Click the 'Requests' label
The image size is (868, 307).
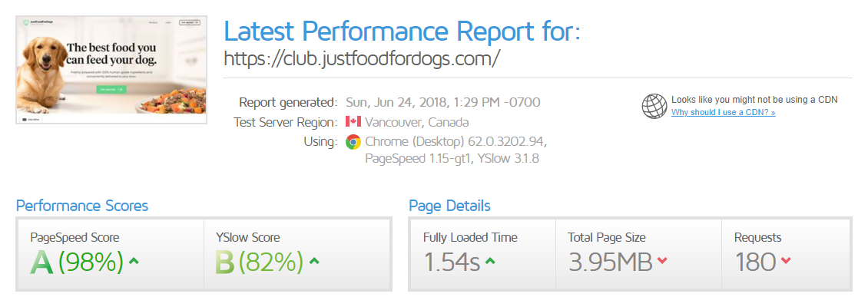[758, 238]
